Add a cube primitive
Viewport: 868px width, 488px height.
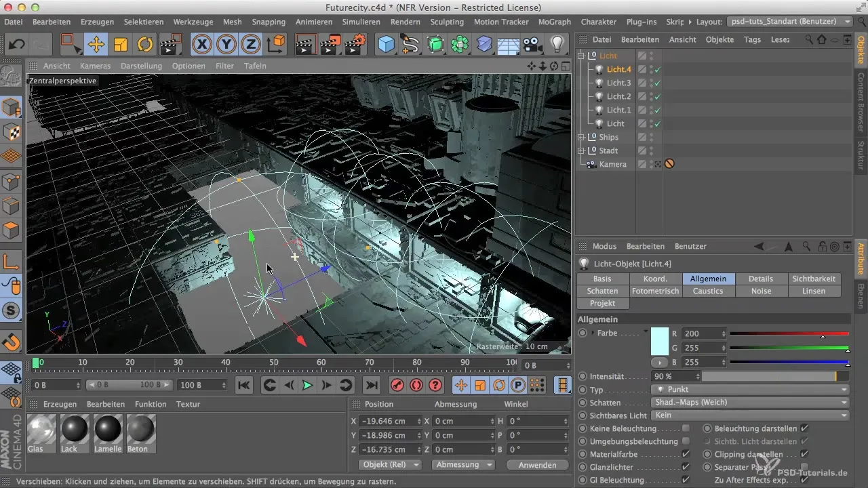387,45
